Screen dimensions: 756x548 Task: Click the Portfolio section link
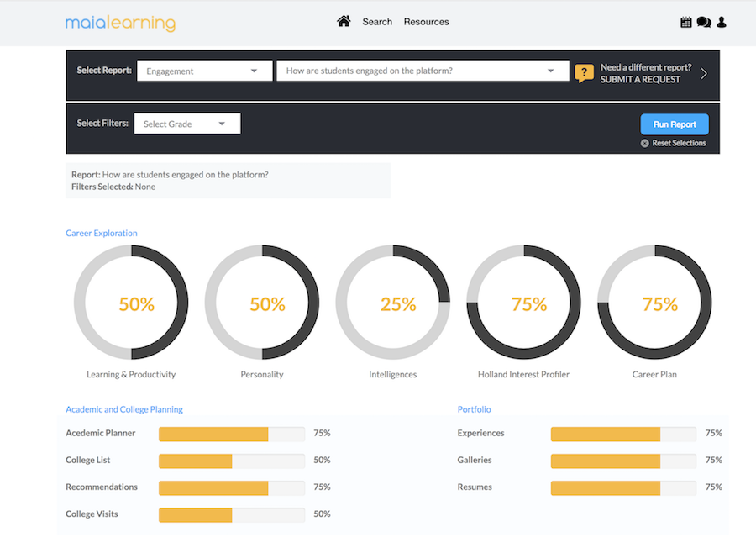point(474,409)
